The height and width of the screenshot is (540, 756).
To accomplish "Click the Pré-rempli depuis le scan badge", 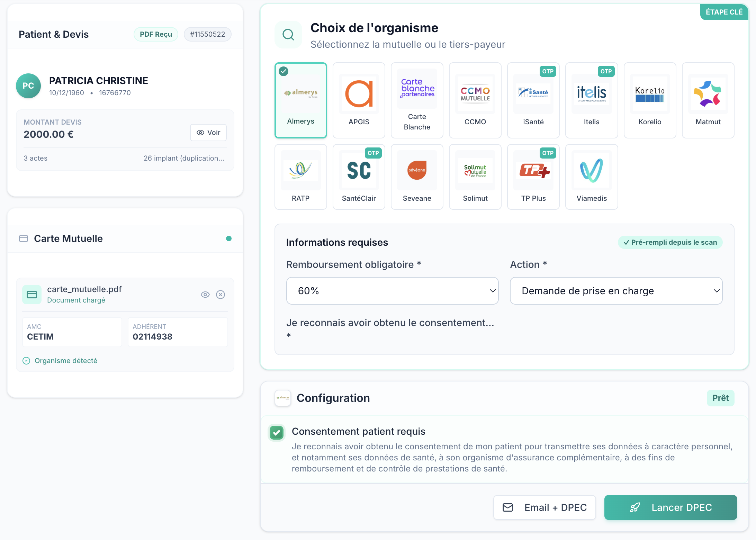I will click(670, 242).
